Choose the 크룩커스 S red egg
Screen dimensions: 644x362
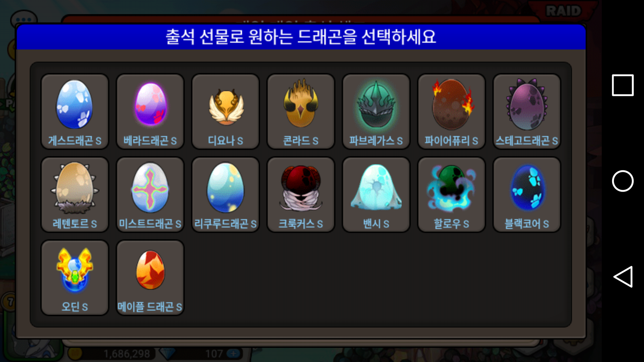point(301,195)
